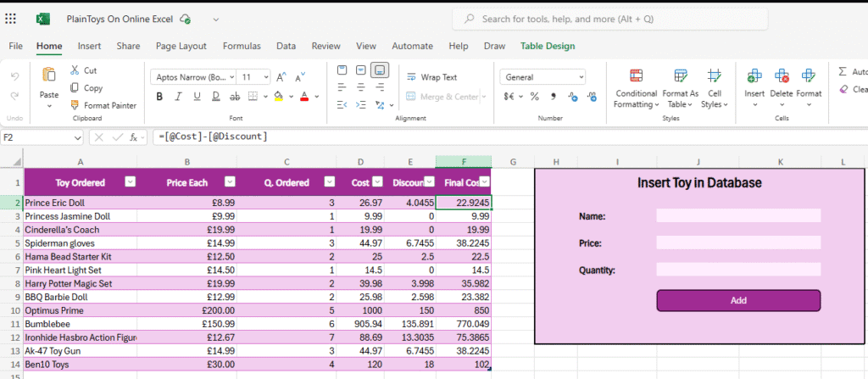The image size is (868, 379).
Task: Click the Cut scissors icon
Action: pyautogui.click(x=75, y=70)
